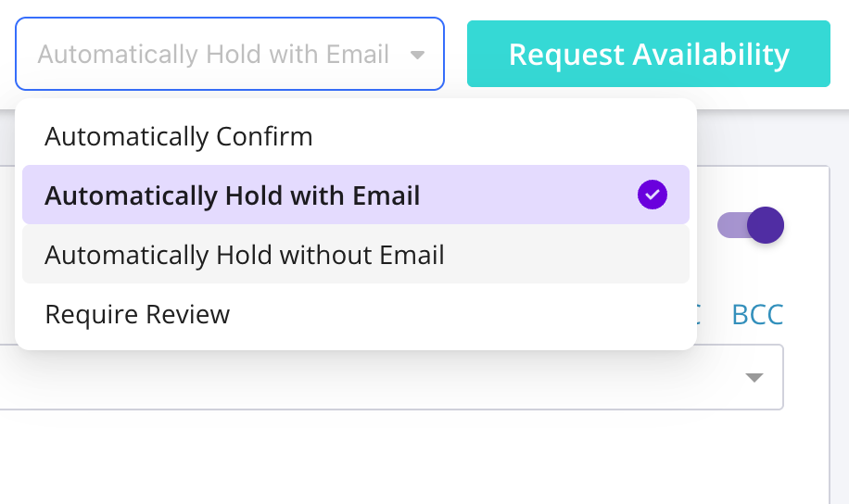This screenshot has height=504, width=849.
Task: Choose "Automatically Confirm" from the list
Action: point(179,137)
